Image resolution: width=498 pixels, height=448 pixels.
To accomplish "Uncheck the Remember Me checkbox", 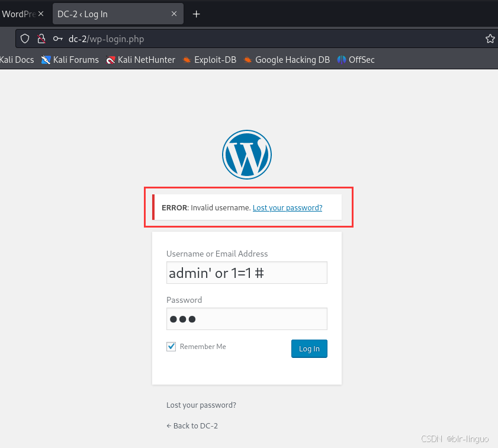I will pos(171,346).
